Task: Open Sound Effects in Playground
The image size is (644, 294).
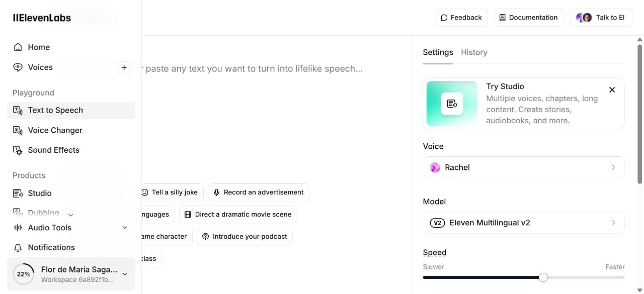Action: (x=53, y=150)
